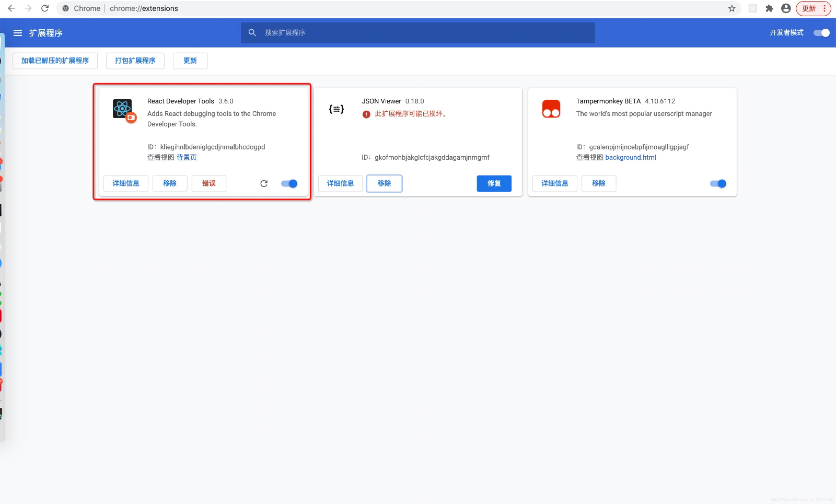
Task: Select React Developer Tools ID text
Action: click(213, 147)
